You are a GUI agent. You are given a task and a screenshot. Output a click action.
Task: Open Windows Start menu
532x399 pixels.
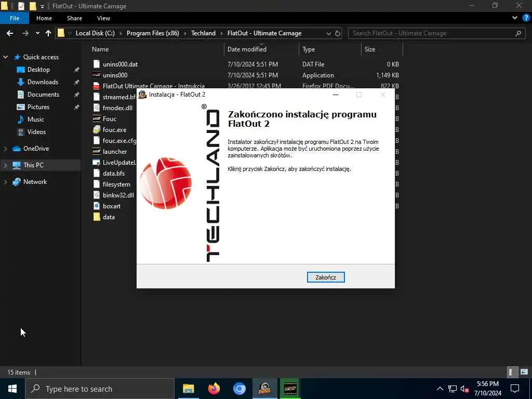pyautogui.click(x=12, y=389)
